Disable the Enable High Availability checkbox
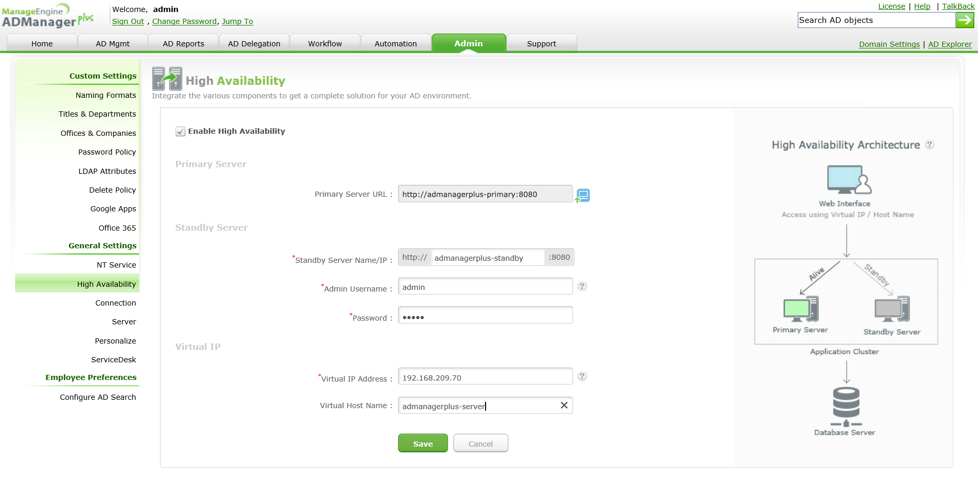 pos(180,131)
